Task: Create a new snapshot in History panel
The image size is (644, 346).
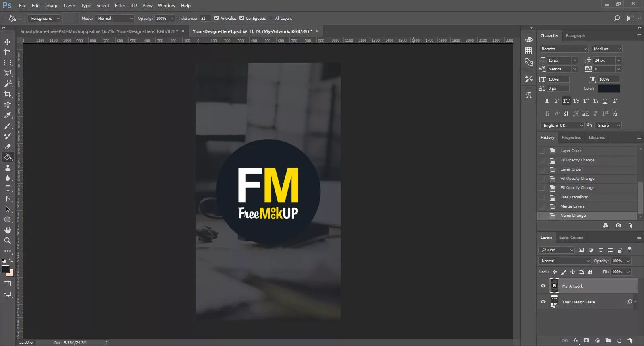Action: click(618, 226)
